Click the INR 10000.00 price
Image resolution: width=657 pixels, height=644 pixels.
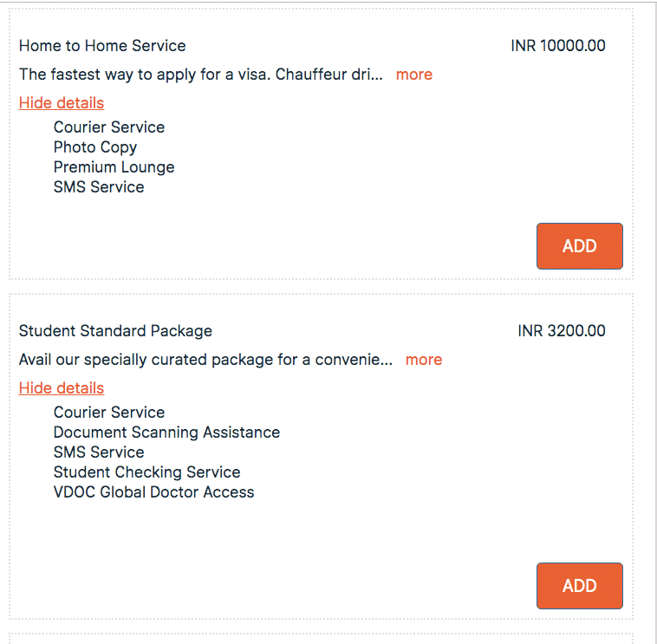[558, 46]
